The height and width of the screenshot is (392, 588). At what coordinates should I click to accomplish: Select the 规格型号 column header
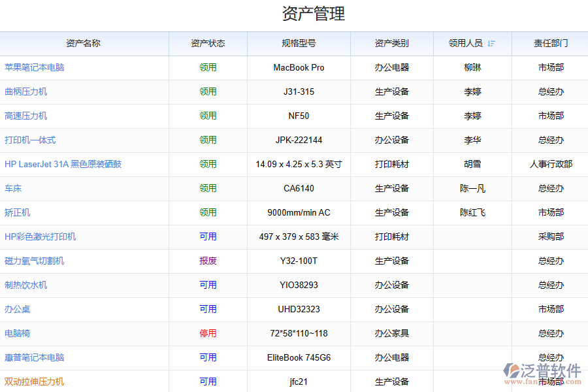pos(299,44)
